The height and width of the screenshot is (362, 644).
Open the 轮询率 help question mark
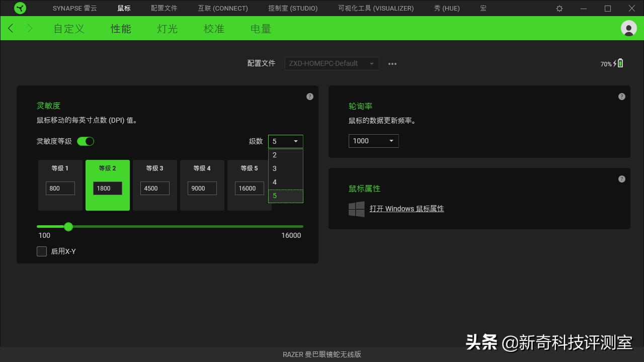(621, 96)
